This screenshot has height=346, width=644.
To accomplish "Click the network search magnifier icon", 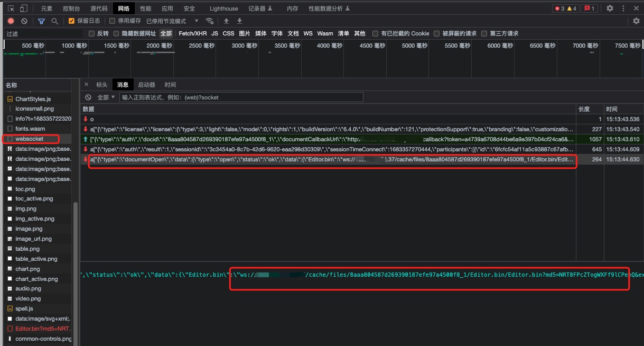I will [54, 20].
